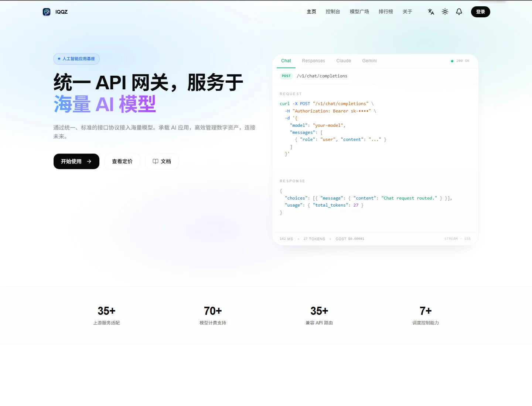Image resolution: width=532 pixels, height=406 pixels.
Task: Click the 35+ 兼容 API 路由 statistic
Action: (x=319, y=316)
